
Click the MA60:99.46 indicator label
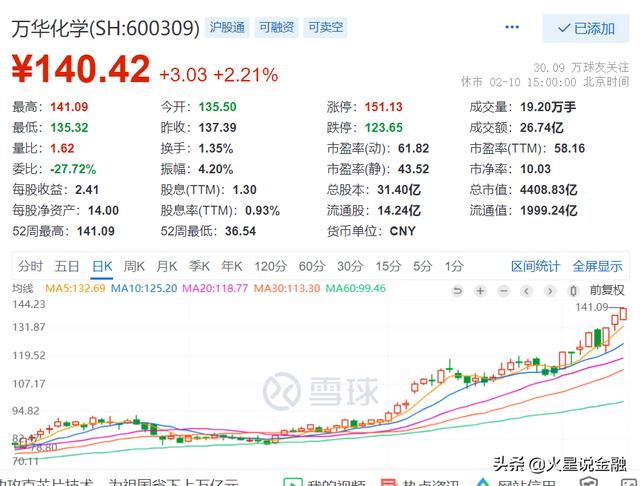[356, 288]
